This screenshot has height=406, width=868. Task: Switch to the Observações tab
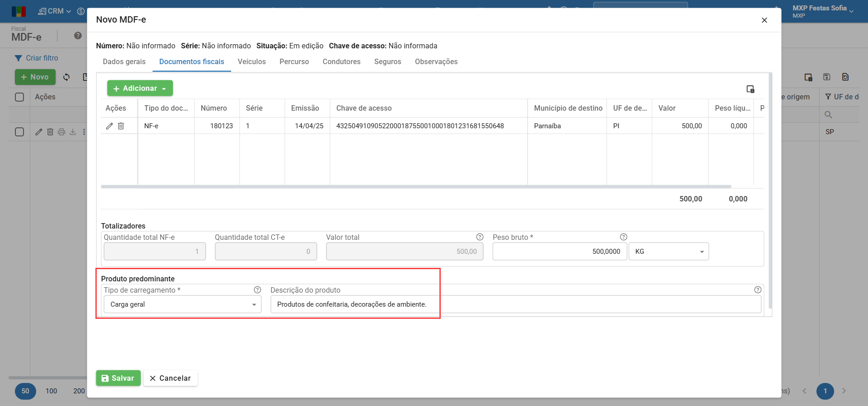coord(436,62)
